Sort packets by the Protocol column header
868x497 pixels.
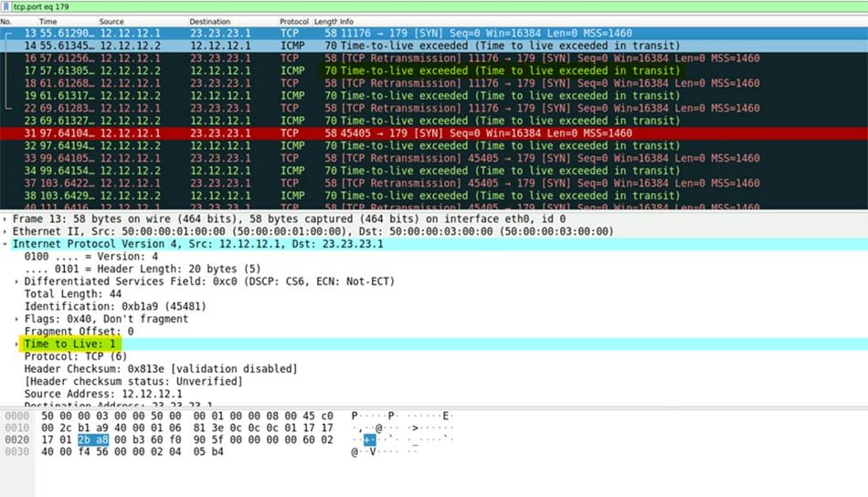[294, 21]
